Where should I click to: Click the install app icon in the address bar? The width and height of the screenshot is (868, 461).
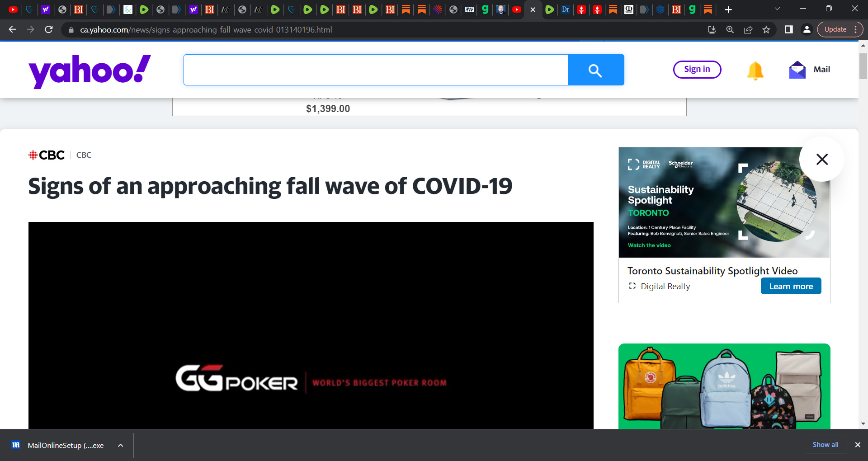click(x=712, y=29)
